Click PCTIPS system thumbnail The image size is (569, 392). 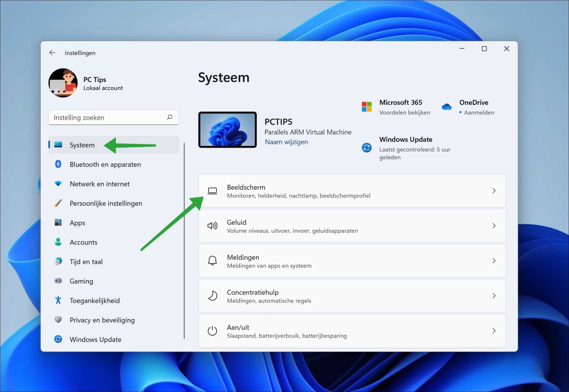pyautogui.click(x=226, y=129)
